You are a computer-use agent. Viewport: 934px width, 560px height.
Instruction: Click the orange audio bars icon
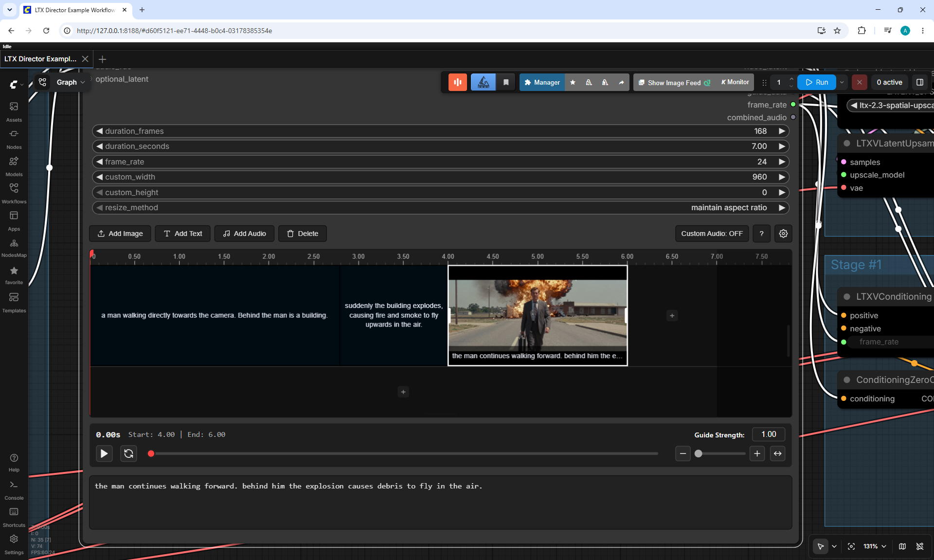click(x=458, y=82)
